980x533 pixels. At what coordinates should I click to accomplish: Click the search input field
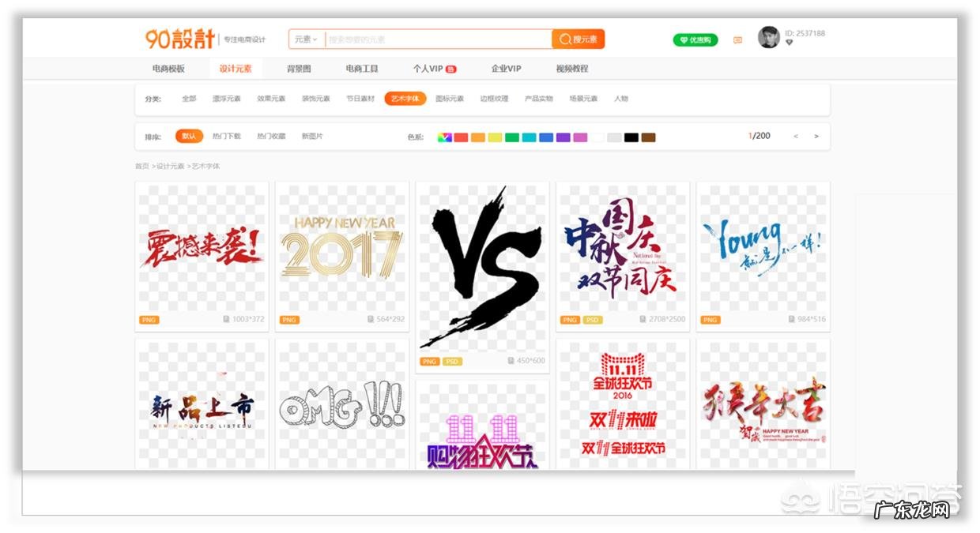438,39
